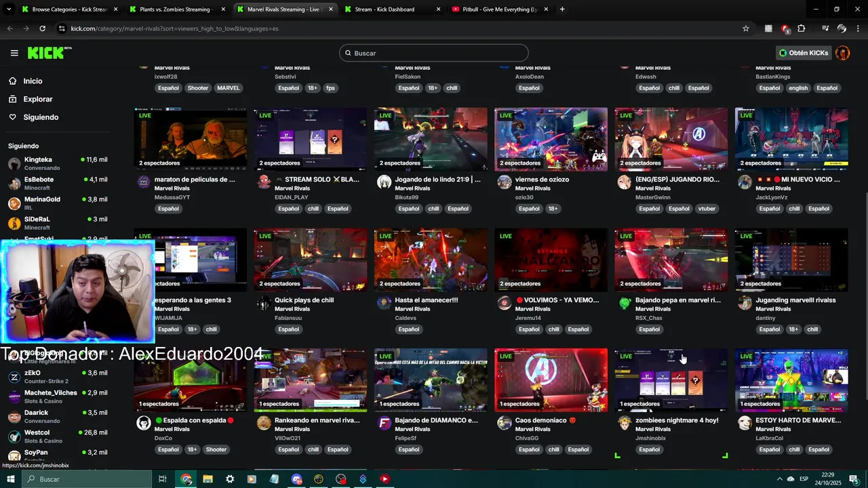The width and height of the screenshot is (868, 488).
Task: Click Caldevs channel avatar
Action: point(384,302)
